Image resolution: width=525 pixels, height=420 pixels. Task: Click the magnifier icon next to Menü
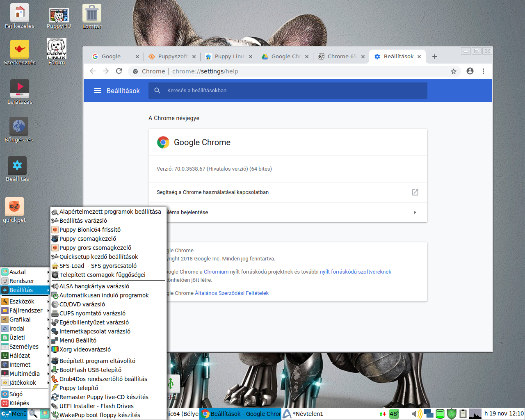pos(33,414)
